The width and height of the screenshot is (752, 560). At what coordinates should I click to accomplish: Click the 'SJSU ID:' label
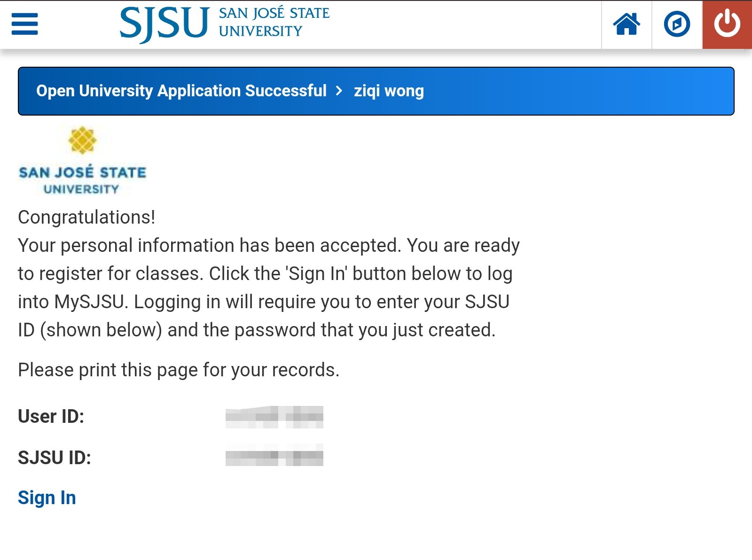tap(55, 458)
